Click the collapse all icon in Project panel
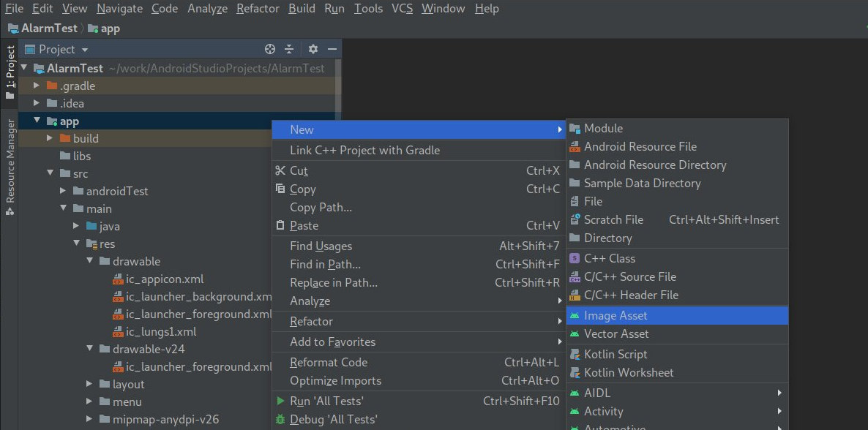868x430 pixels. click(289, 49)
